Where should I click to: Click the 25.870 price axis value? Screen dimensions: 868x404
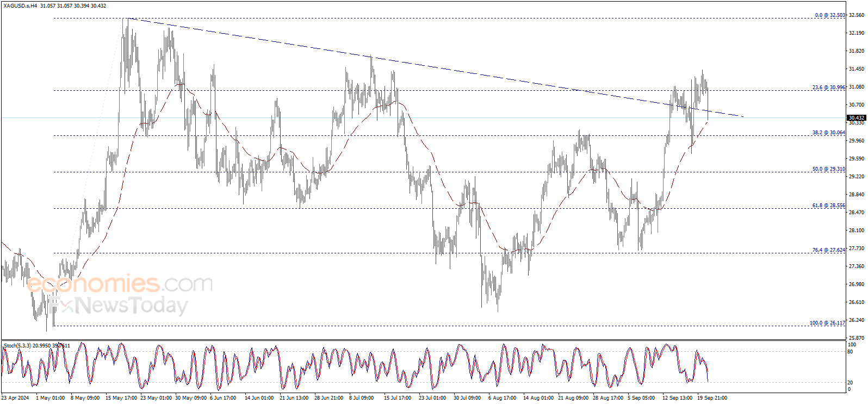coord(857,338)
